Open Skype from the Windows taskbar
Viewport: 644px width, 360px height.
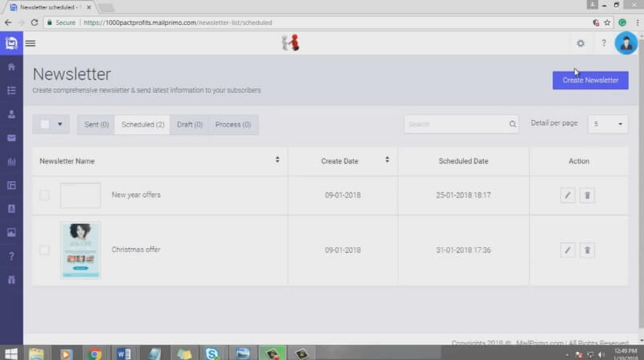(212, 354)
